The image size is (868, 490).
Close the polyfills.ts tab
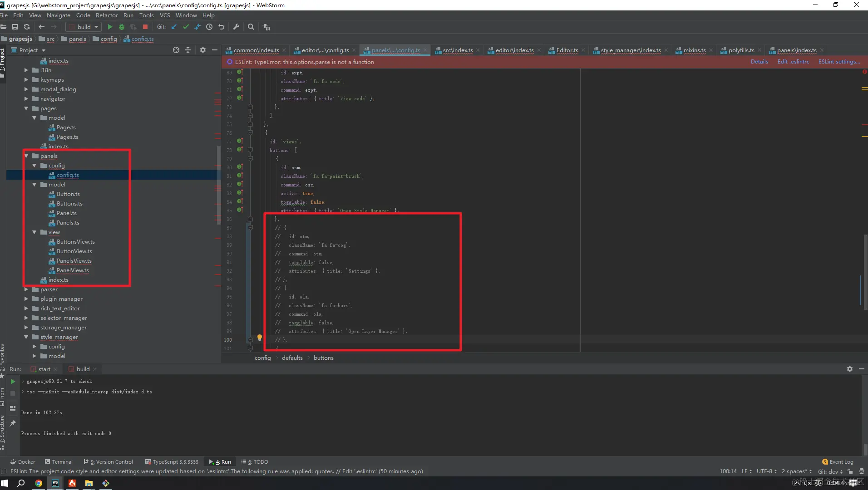(x=759, y=50)
